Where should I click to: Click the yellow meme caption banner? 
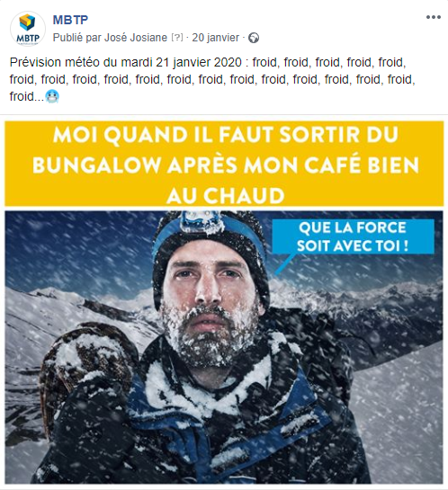click(224, 164)
